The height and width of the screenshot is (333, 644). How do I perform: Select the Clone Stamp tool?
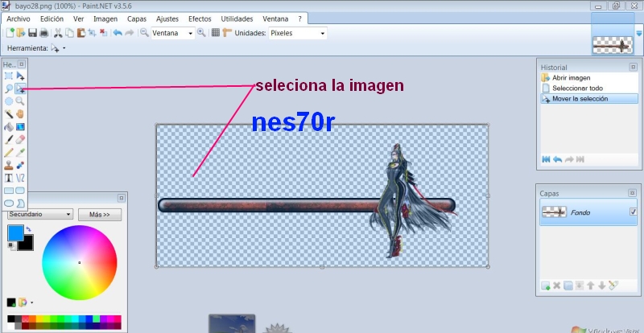[x=9, y=165]
